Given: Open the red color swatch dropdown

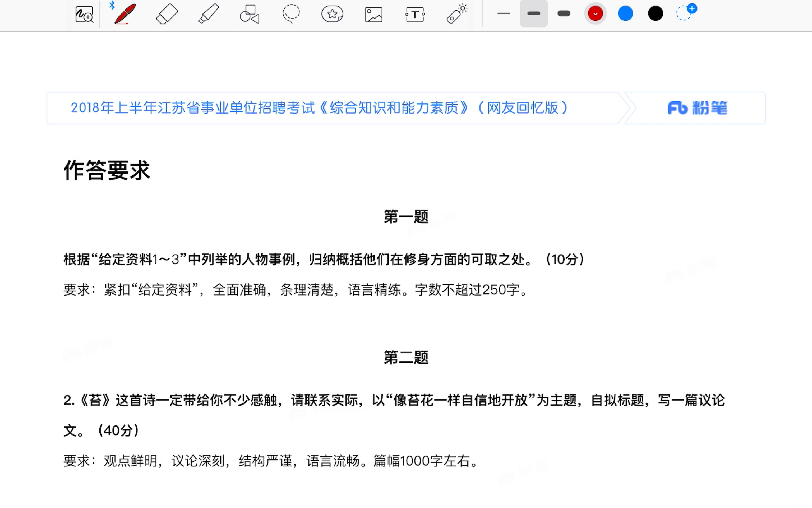Looking at the screenshot, I should point(595,14).
